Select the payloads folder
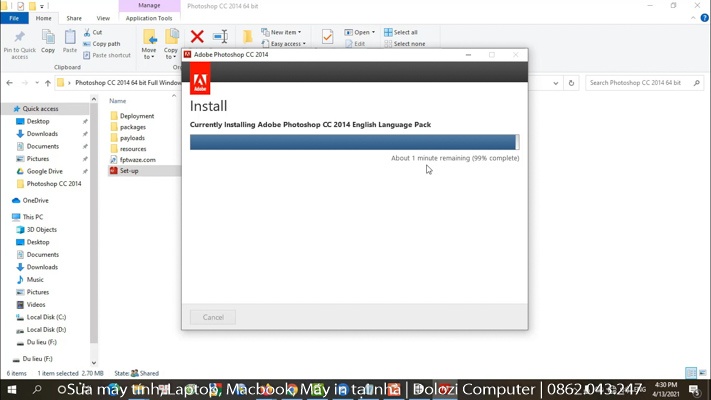This screenshot has width=711, height=400. click(x=132, y=138)
